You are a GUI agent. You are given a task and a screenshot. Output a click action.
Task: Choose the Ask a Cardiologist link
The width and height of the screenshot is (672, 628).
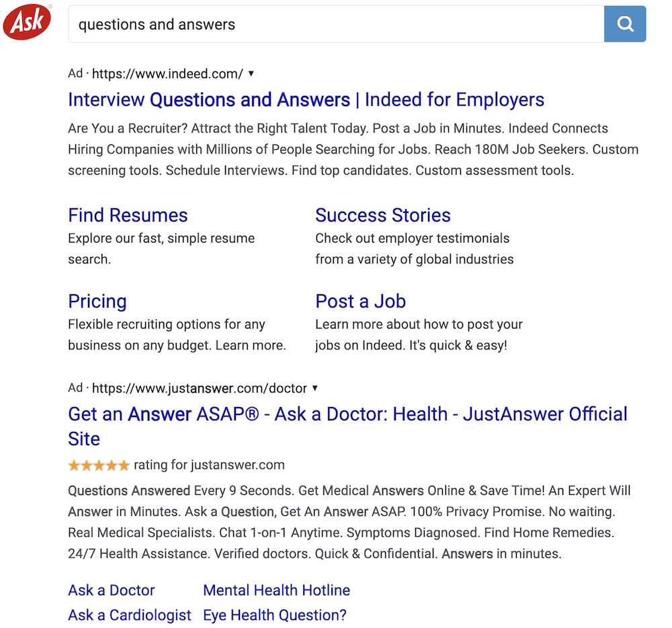click(x=130, y=615)
